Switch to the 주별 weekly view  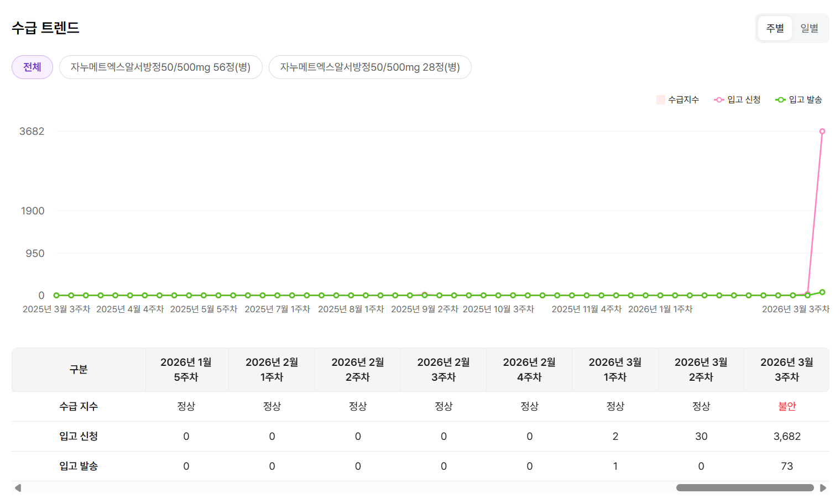pyautogui.click(x=775, y=28)
